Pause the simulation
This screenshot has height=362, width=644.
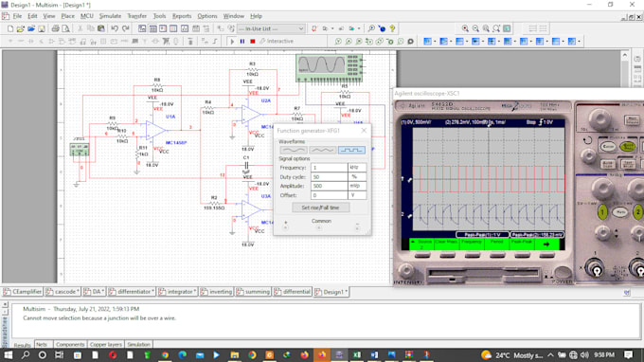pos(242,42)
